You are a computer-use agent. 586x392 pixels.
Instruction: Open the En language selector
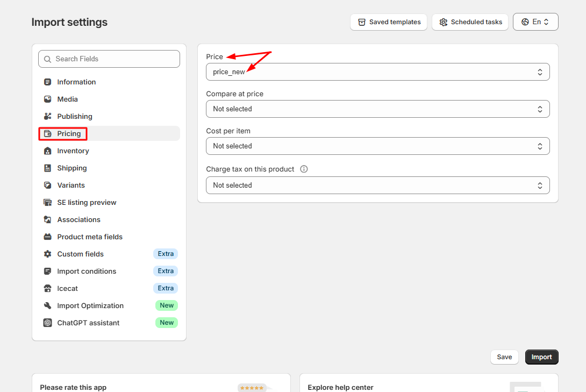tap(535, 22)
